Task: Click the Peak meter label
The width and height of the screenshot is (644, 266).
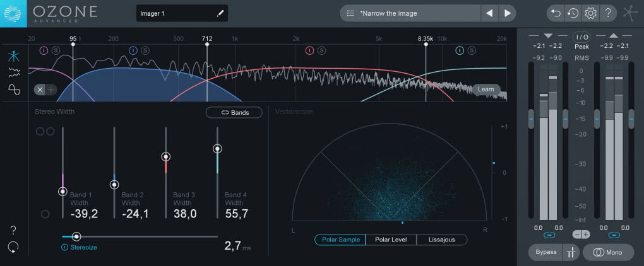Action: pos(581,47)
